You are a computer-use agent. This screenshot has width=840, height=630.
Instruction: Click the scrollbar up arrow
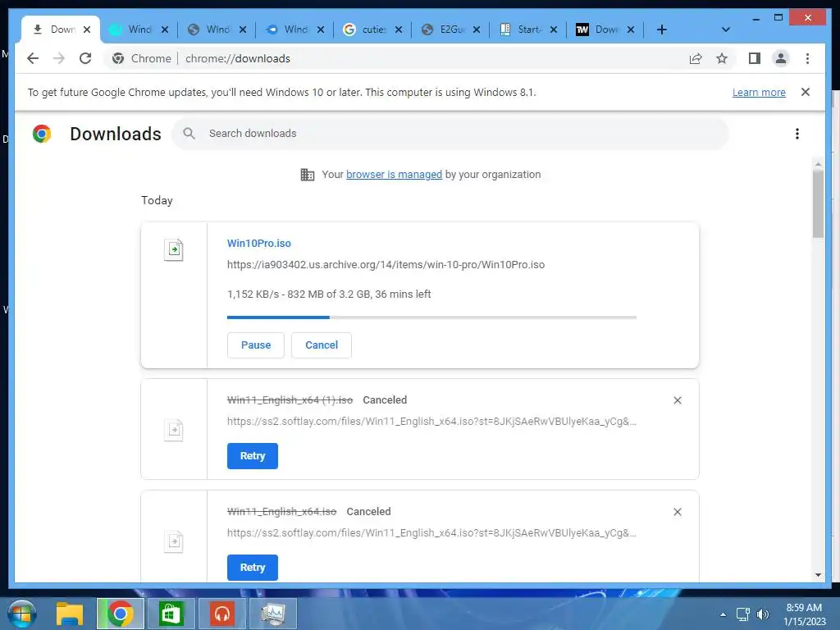[818, 163]
